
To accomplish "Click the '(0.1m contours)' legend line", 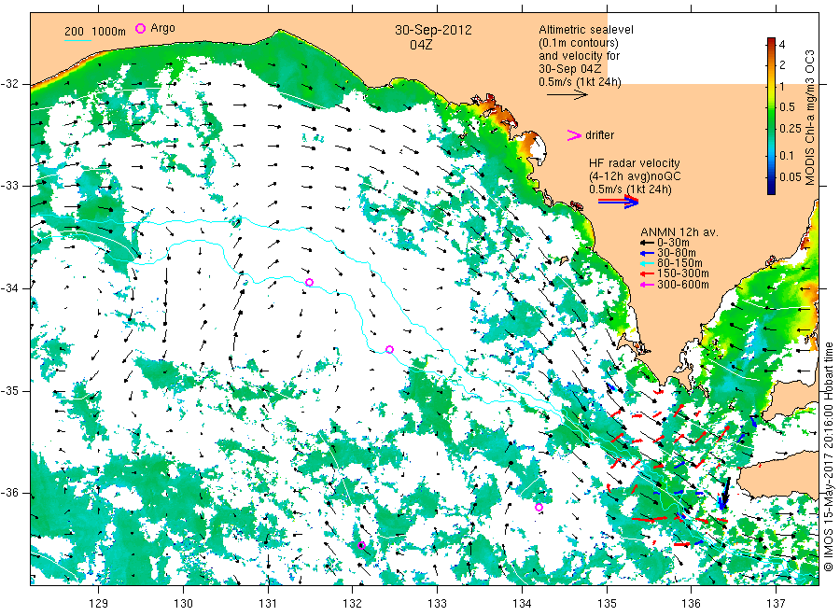I will click(x=578, y=43).
